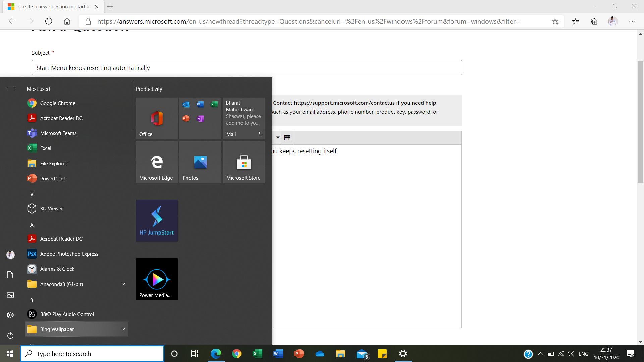Jump to letter A in app list

point(32,225)
